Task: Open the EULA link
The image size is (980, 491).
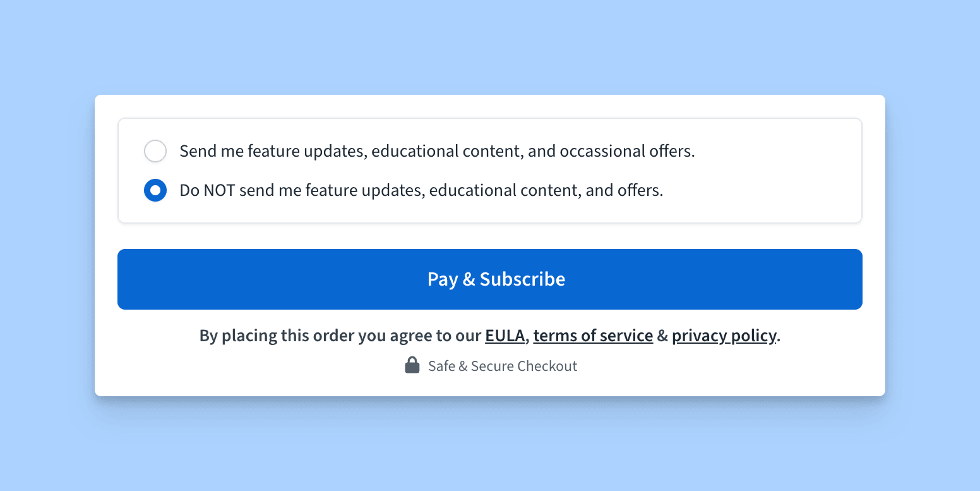Action: click(505, 336)
